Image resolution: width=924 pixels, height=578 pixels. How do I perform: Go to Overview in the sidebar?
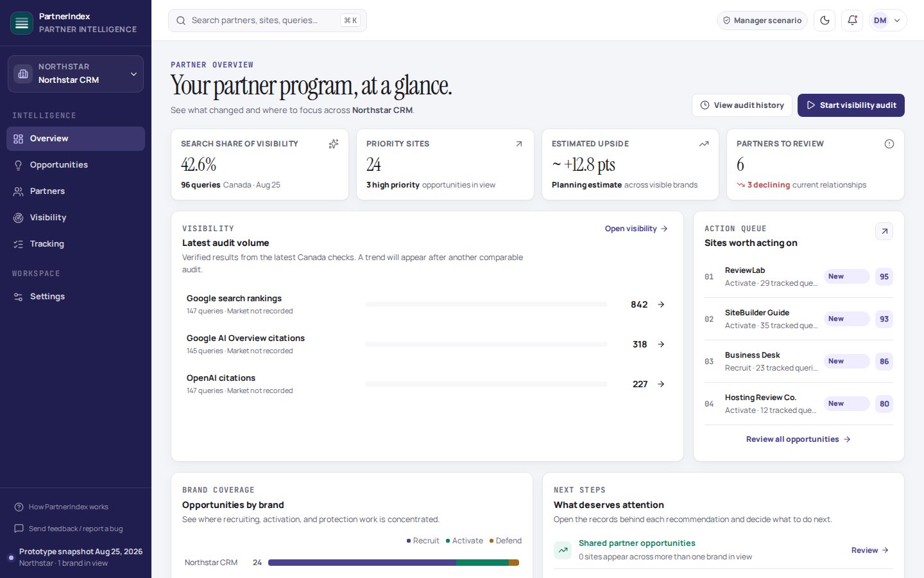point(76,139)
